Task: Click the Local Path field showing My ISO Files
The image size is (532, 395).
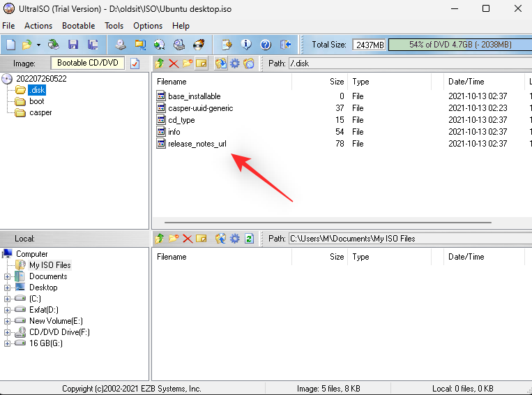Action: [410, 239]
